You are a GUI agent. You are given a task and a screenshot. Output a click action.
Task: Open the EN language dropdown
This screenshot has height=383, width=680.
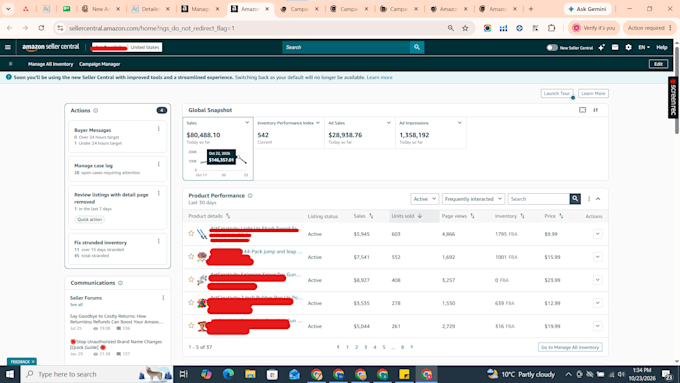pos(644,47)
